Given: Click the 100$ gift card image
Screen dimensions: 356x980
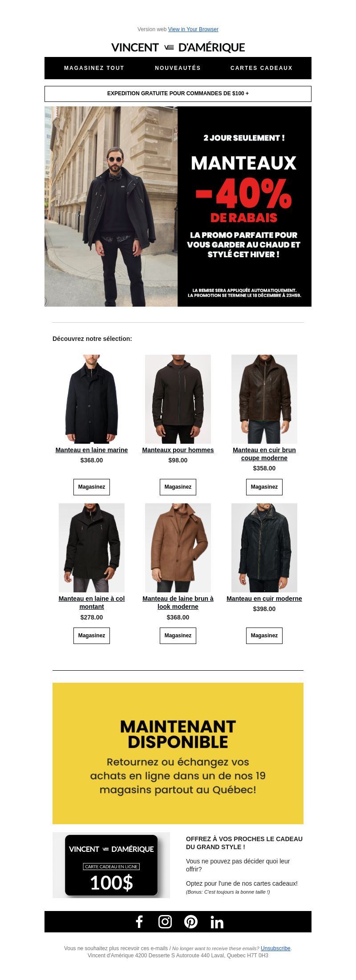Looking at the screenshot, I should (x=111, y=865).
